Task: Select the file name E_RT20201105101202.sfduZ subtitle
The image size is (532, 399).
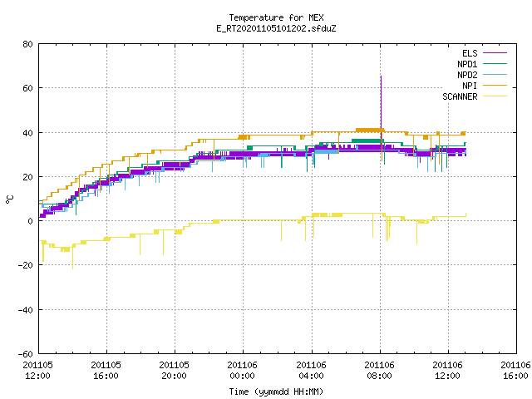Action: pos(276,28)
